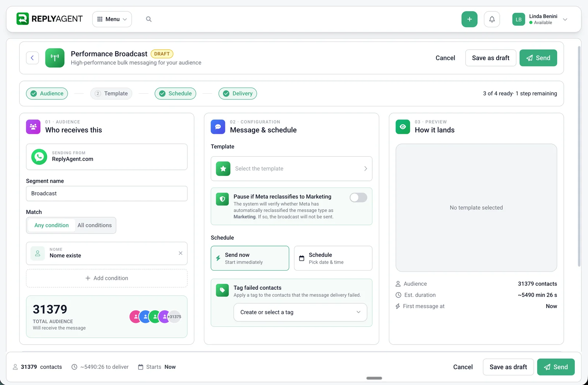Screen dimensions: 588x385
Task: Click Cancel in the bottom bar
Action: click(x=463, y=367)
